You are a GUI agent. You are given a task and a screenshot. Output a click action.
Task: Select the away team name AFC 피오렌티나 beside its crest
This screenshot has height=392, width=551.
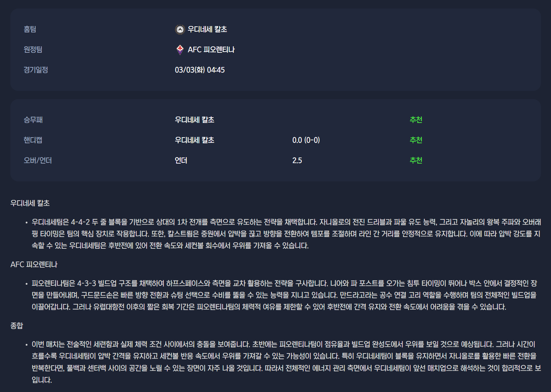[211, 50]
